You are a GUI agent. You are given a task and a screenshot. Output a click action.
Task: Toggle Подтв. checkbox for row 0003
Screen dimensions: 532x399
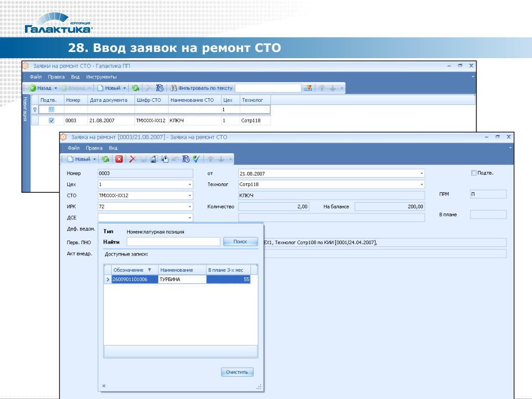tap(51, 121)
